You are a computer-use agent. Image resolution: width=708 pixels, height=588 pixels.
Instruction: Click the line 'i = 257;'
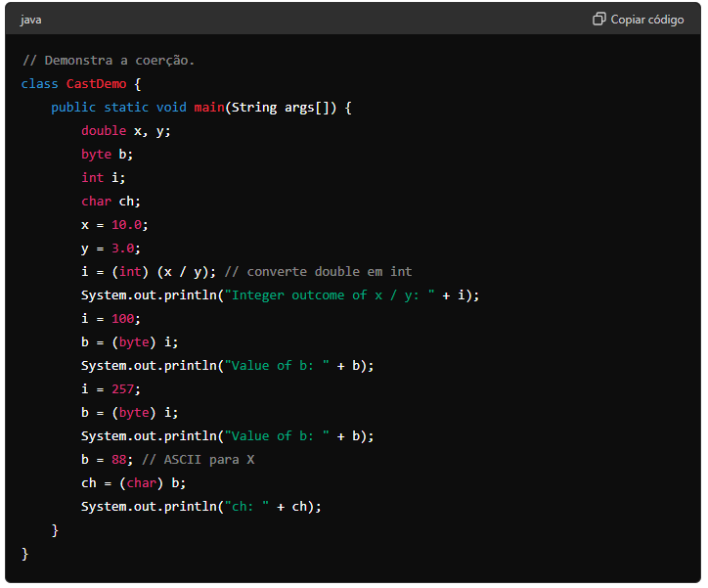(111, 389)
